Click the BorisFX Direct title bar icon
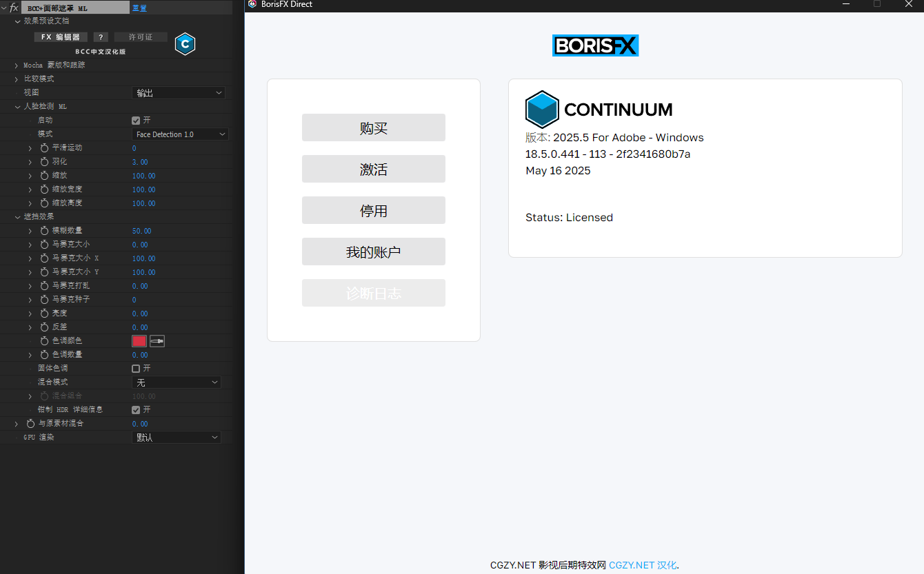The width and height of the screenshot is (924, 574). [252, 4]
